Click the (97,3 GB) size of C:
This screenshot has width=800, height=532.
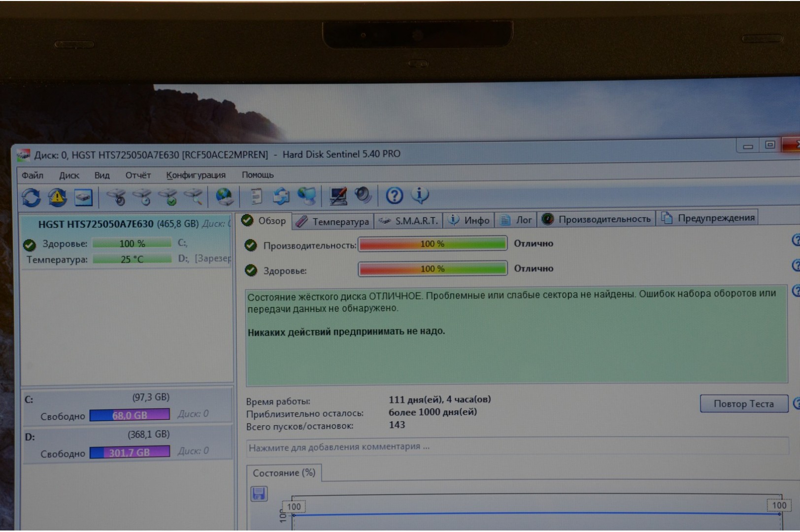point(151,397)
